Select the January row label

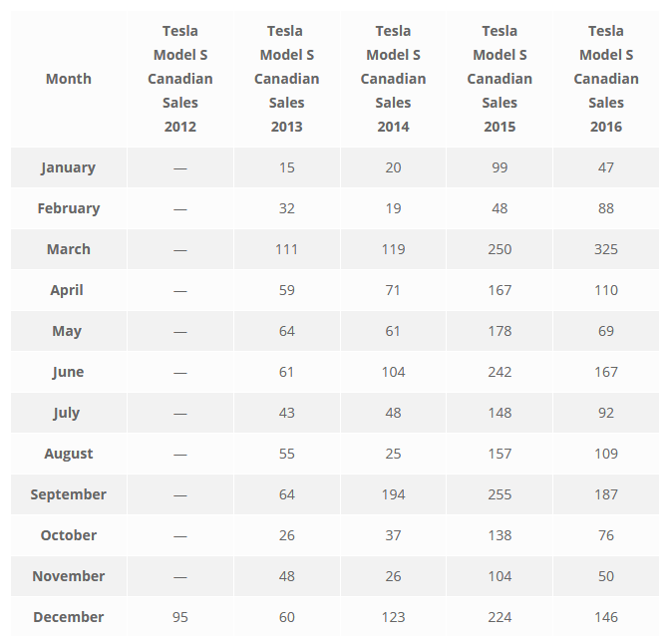click(x=68, y=167)
